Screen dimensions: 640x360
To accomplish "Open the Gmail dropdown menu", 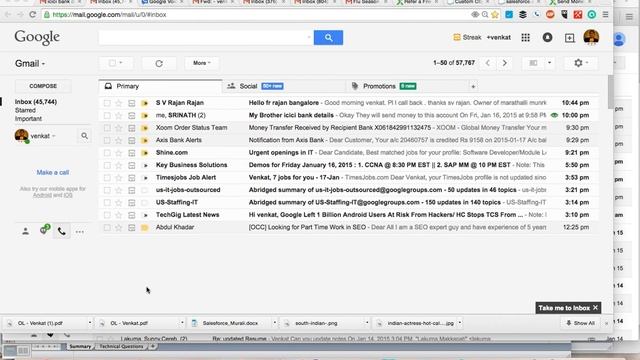I will tap(30, 64).
